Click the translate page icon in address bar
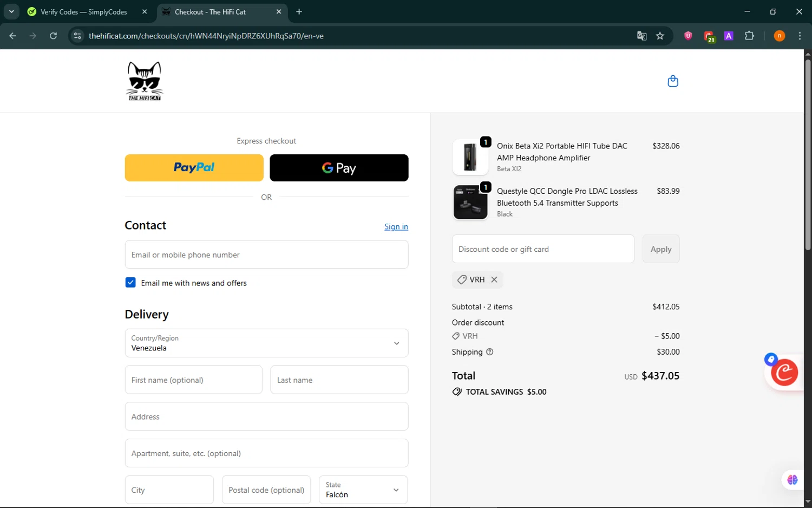Screen dimensions: 812x508 coord(642,36)
